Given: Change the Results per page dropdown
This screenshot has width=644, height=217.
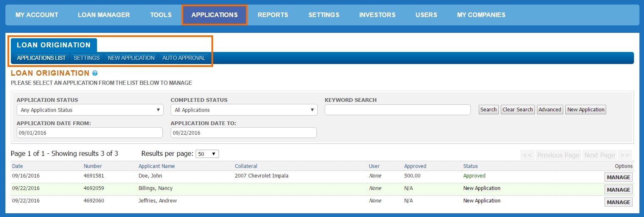Looking at the screenshot, I should [x=207, y=154].
